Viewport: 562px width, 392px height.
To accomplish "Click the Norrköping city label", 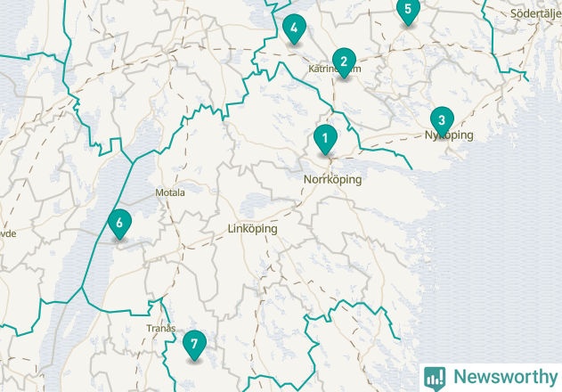I will tap(332, 179).
